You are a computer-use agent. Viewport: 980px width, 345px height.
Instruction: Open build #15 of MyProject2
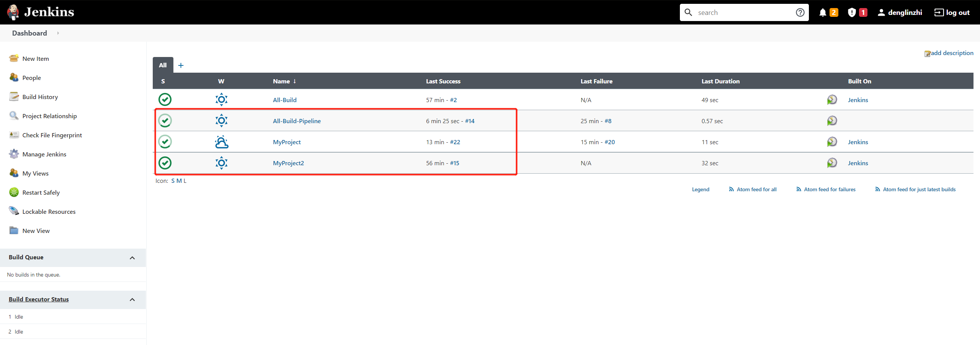pos(454,163)
